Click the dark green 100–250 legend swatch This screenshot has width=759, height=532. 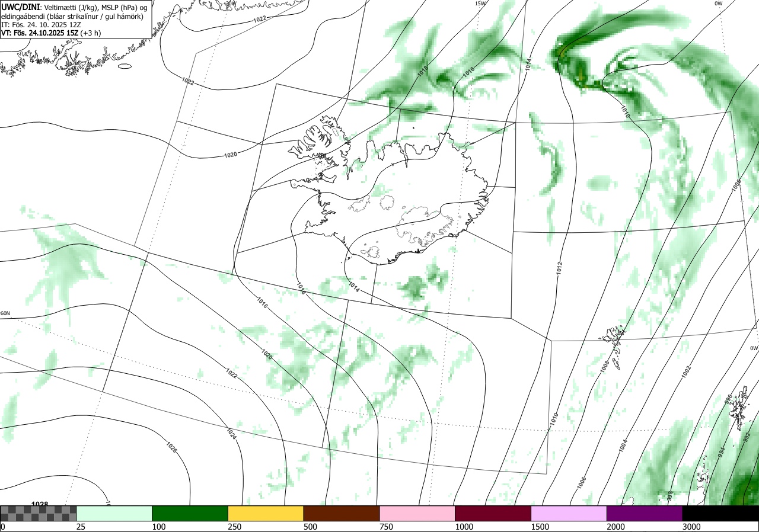pyautogui.click(x=190, y=514)
